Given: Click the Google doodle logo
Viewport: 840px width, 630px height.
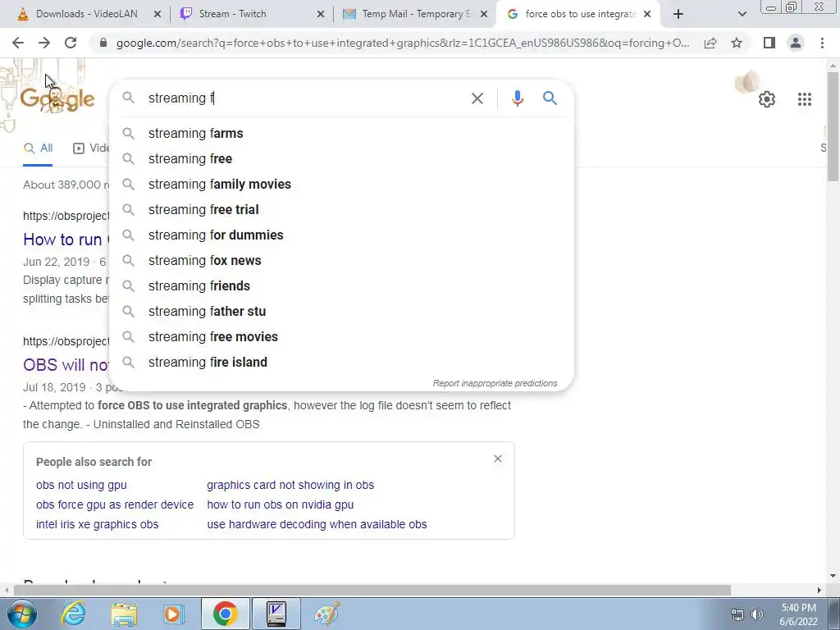Looking at the screenshot, I should pyautogui.click(x=57, y=99).
